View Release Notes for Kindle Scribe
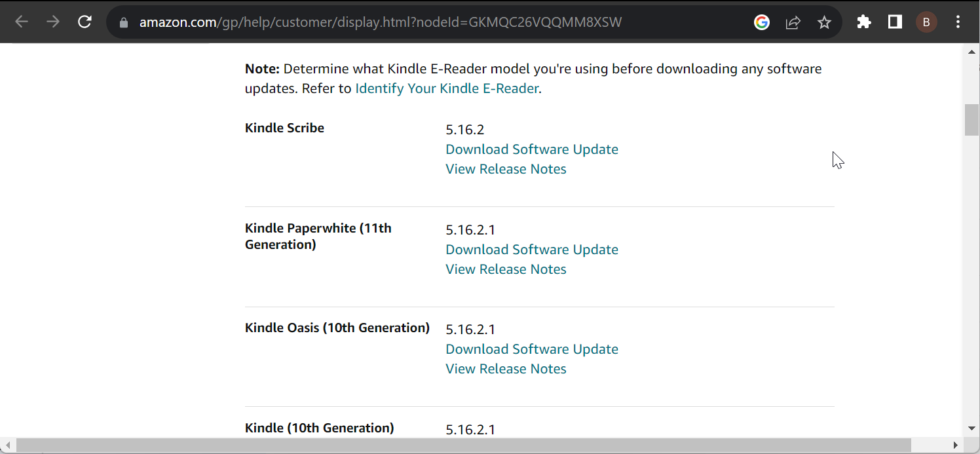 506,169
